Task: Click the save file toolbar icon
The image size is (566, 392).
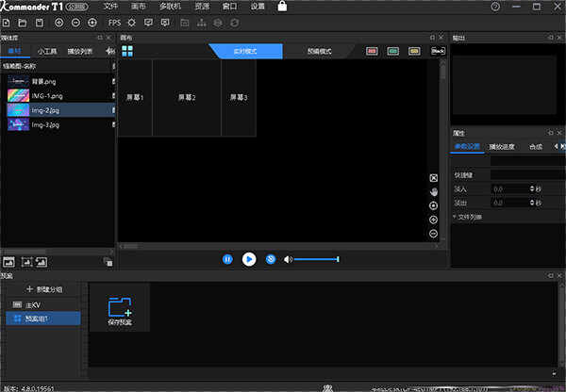Action: [x=39, y=22]
